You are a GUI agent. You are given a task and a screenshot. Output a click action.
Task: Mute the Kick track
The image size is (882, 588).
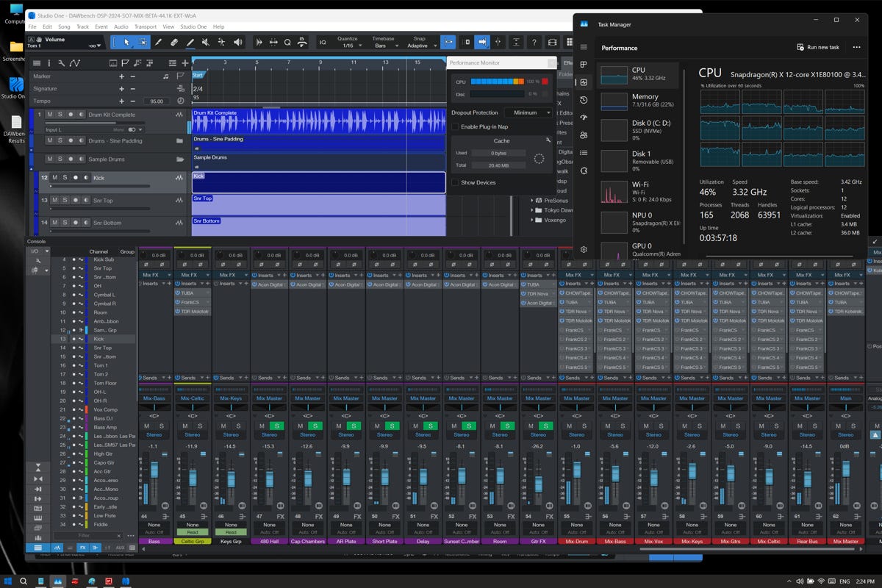click(x=55, y=178)
